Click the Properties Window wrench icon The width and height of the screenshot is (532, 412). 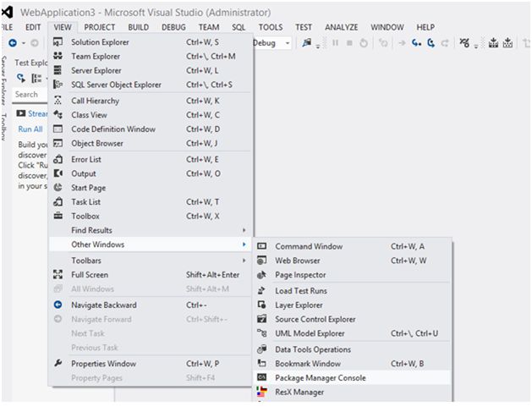tap(58, 363)
